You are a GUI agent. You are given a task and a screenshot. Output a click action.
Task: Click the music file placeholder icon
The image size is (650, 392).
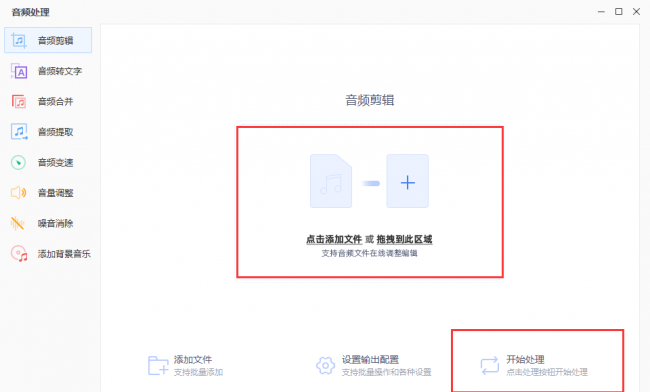coord(331,181)
